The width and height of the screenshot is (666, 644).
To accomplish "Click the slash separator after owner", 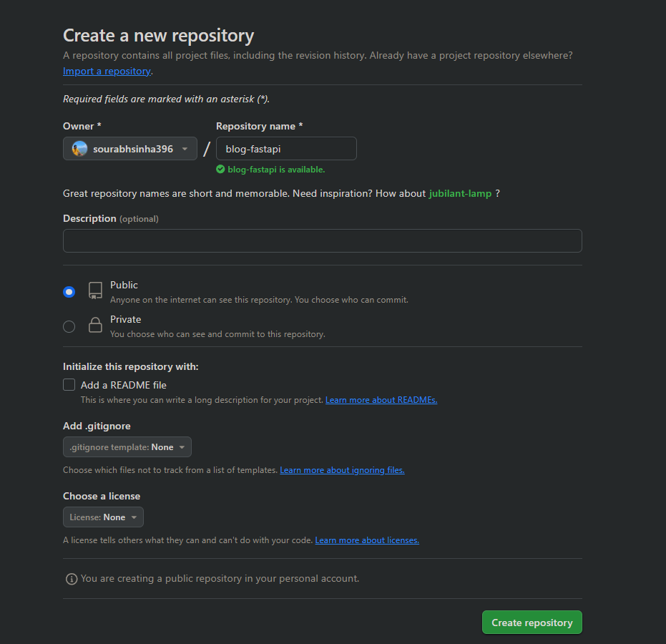I will [x=207, y=149].
